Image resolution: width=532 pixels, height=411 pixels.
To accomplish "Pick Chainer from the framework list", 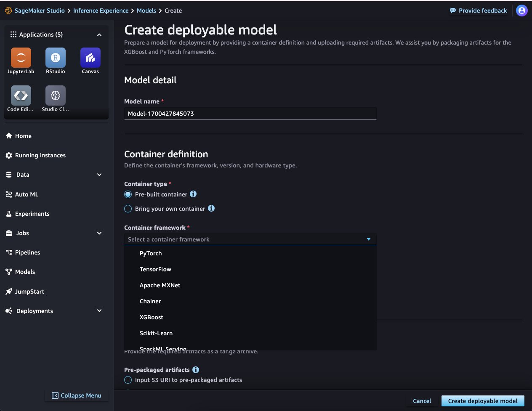I will coord(250,301).
